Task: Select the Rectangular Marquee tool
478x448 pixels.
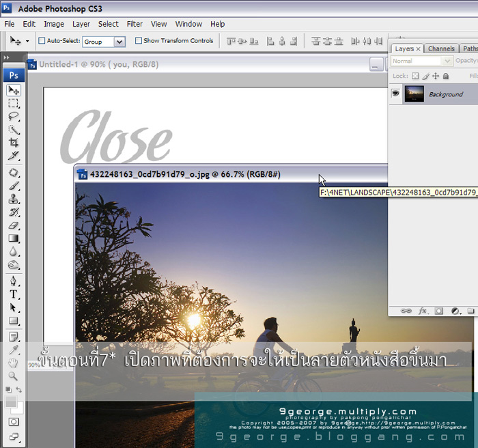Action: point(14,103)
